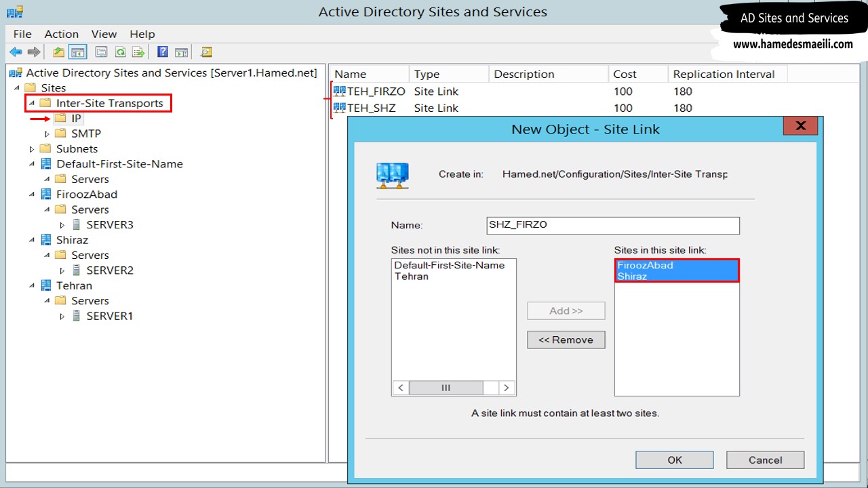The image size is (868, 488).
Task: Click the SERVER2 server icon
Action: [x=76, y=270]
